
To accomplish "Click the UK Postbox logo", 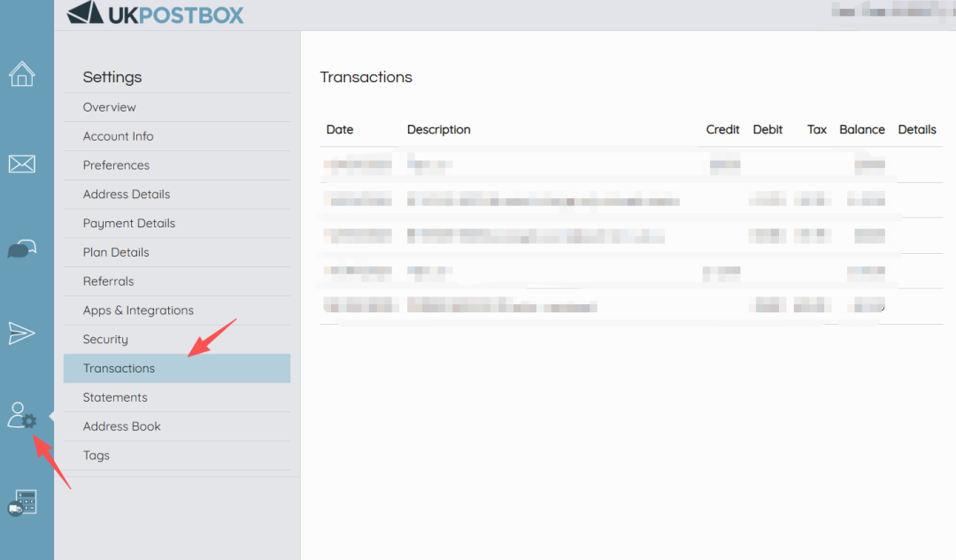I will [156, 14].
